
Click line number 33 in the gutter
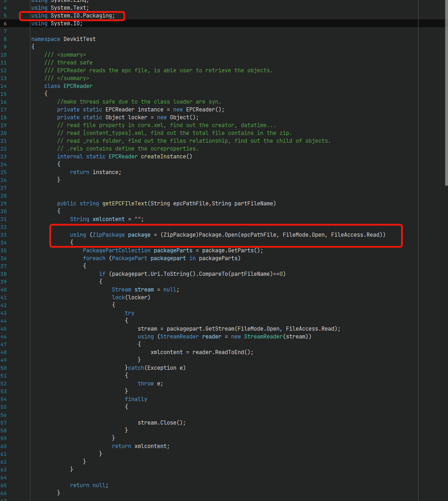[4, 235]
